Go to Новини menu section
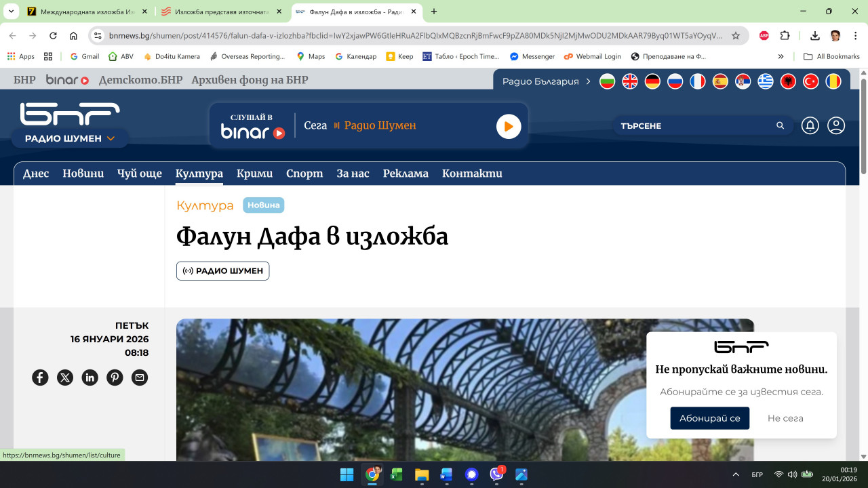 [83, 174]
